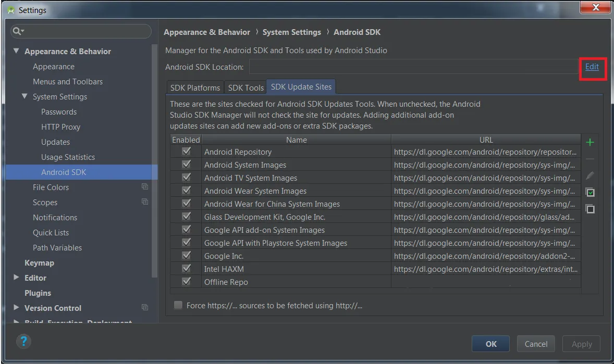Open Usage Statistics settings
Viewport: 614px width, 364px height.
pos(68,157)
